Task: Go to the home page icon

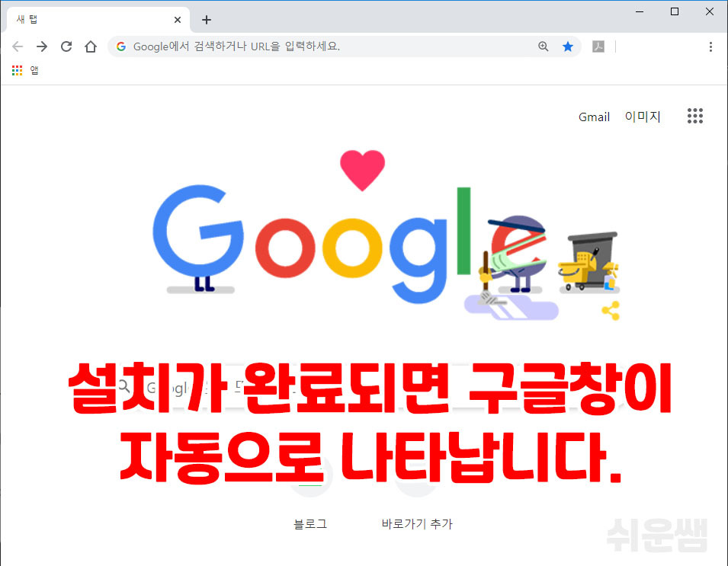Action: [x=91, y=46]
